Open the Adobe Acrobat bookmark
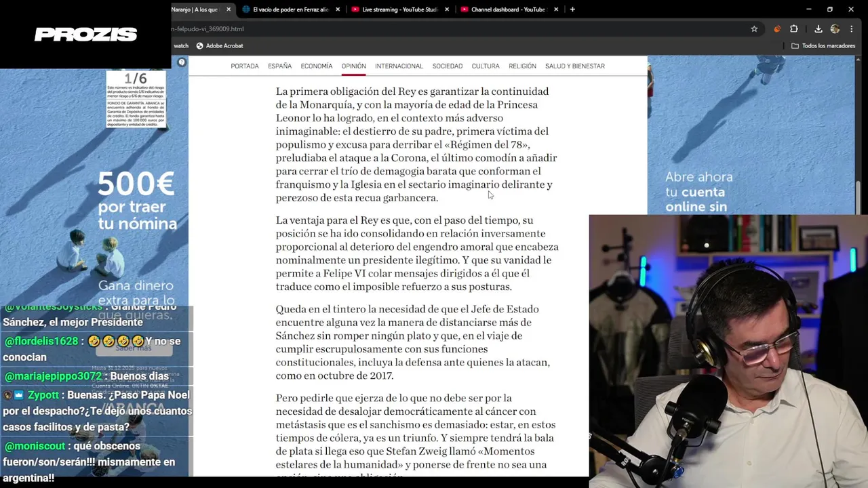This screenshot has width=868, height=488. pyautogui.click(x=219, y=46)
